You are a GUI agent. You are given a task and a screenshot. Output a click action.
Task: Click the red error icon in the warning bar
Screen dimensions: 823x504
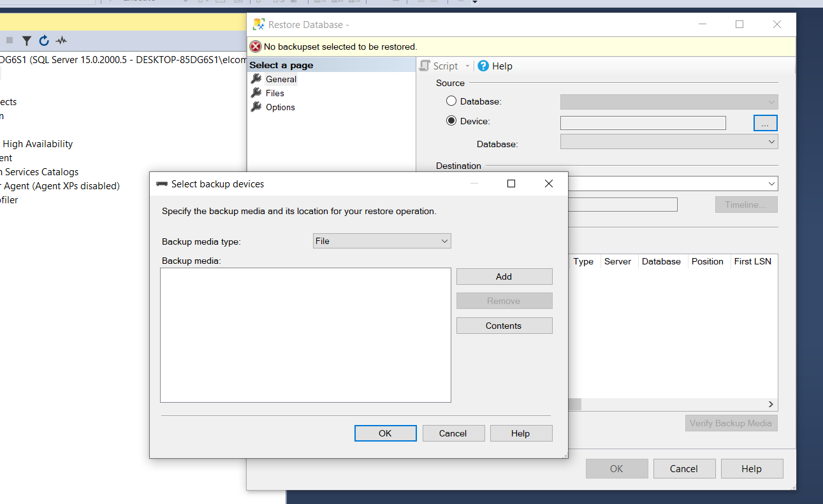click(256, 47)
